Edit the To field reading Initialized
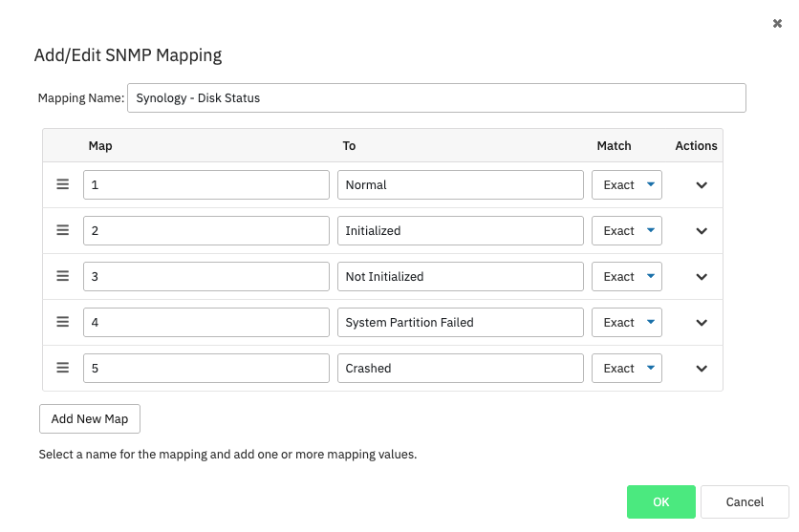 461,230
